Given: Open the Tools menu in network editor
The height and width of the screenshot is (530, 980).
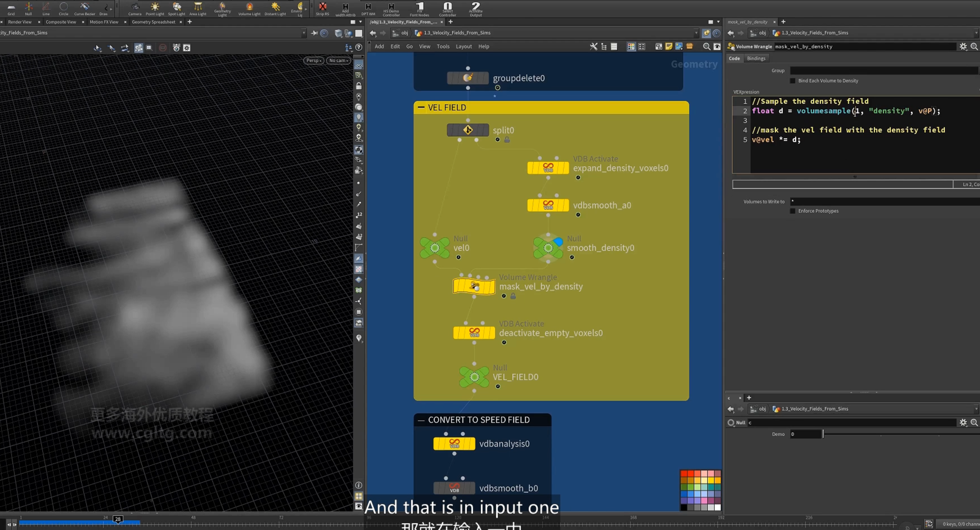Looking at the screenshot, I should (x=443, y=46).
